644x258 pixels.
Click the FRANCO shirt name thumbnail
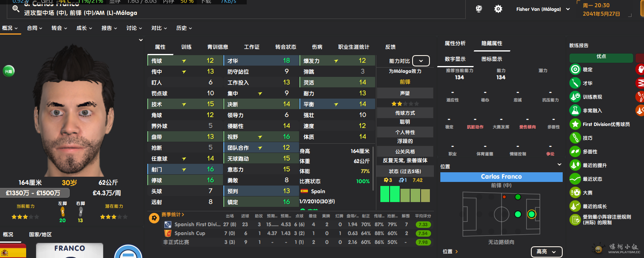(x=70, y=250)
